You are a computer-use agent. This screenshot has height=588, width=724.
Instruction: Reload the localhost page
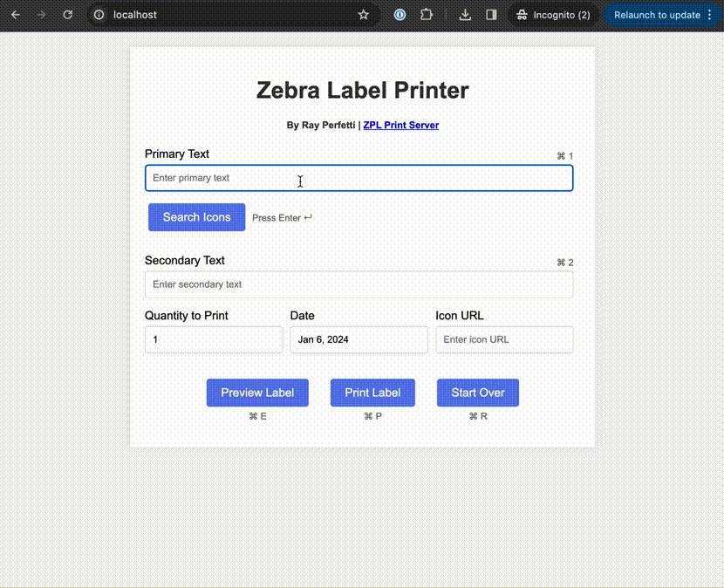click(68, 15)
